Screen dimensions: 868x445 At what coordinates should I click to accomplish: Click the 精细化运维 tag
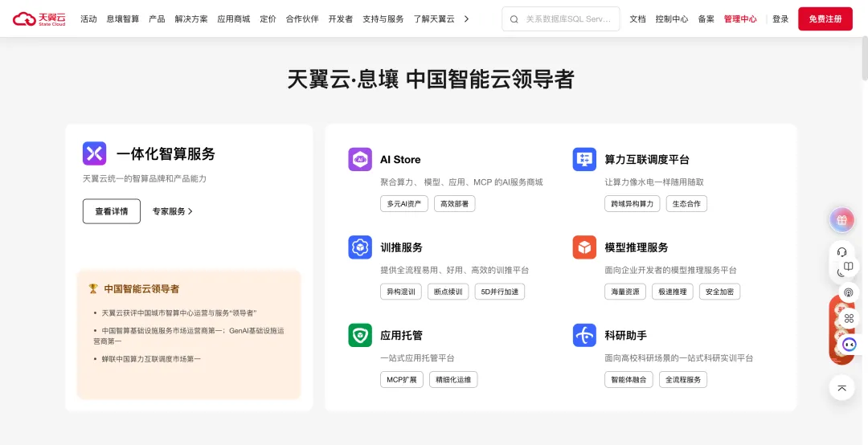pyautogui.click(x=453, y=380)
